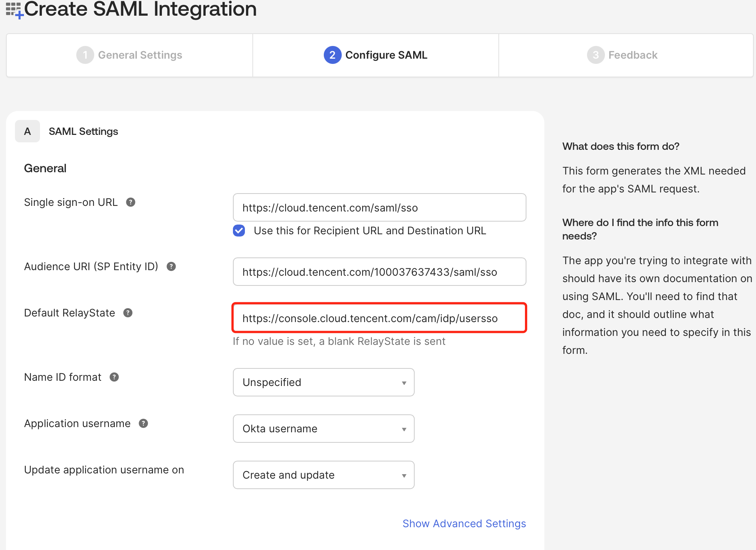Open the Name ID format dropdown
The image size is (756, 550).
pos(323,382)
